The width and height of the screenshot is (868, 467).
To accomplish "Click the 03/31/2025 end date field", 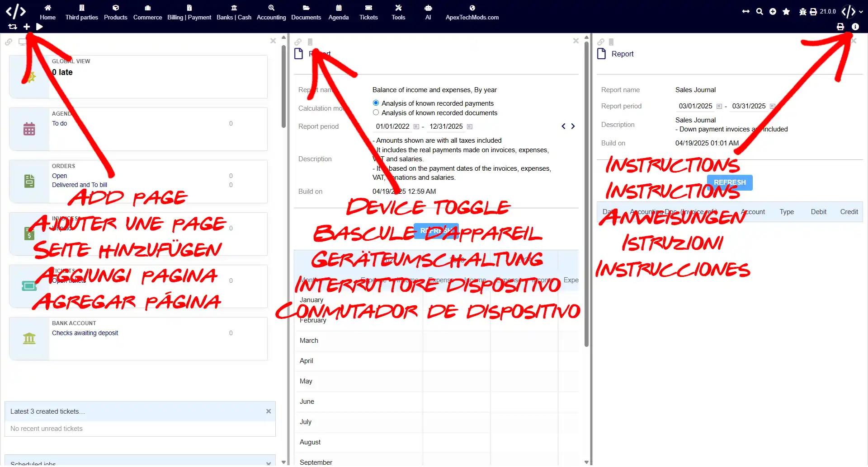I will pyautogui.click(x=749, y=106).
